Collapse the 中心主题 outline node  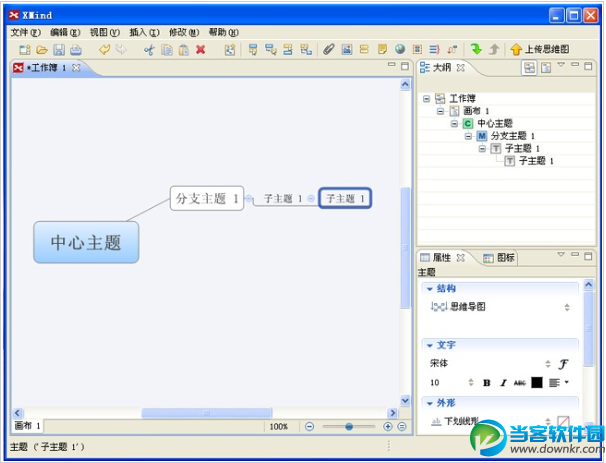click(454, 124)
